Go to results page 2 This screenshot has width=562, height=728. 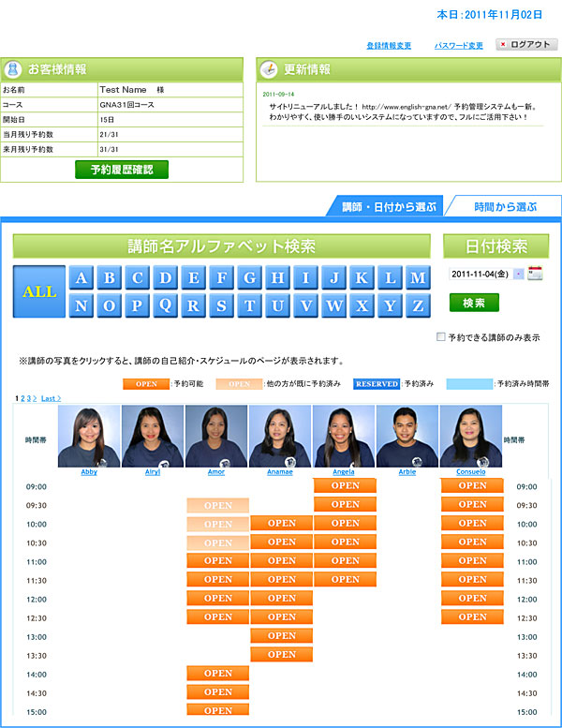pyautogui.click(x=22, y=398)
